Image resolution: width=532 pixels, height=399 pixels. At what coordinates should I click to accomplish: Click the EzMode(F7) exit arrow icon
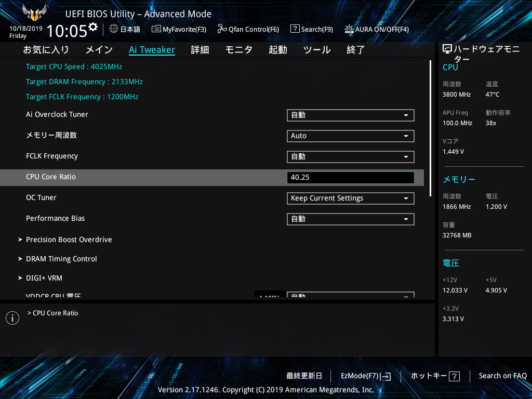[x=385, y=376]
